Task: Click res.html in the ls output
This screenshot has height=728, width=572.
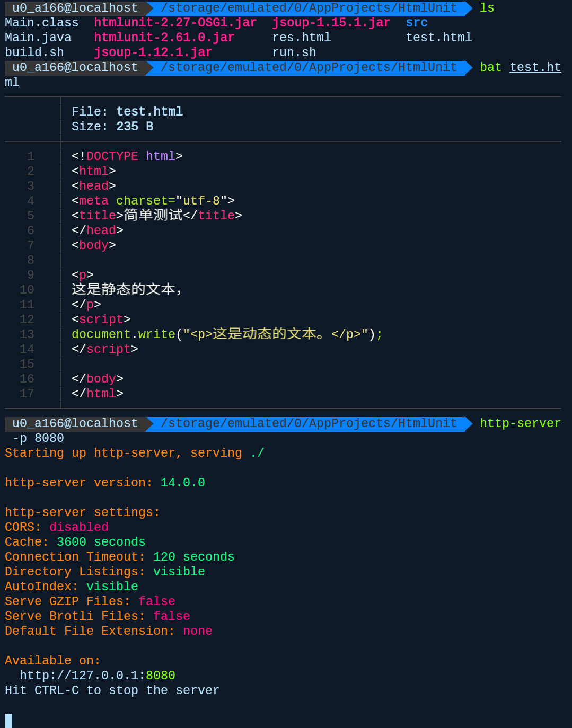Action: click(301, 38)
